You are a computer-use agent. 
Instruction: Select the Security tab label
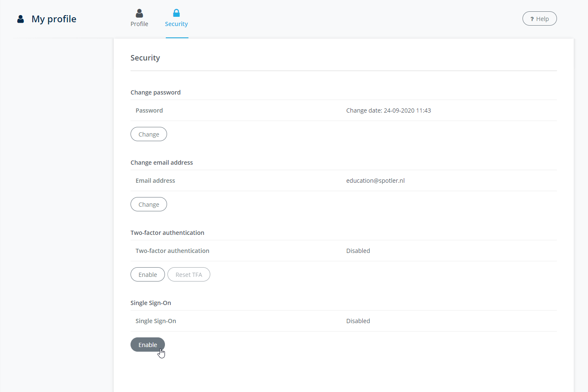176,24
